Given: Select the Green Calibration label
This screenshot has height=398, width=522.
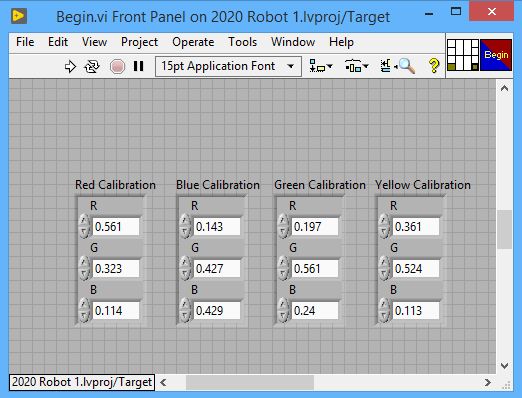Looking at the screenshot, I should click(320, 185).
